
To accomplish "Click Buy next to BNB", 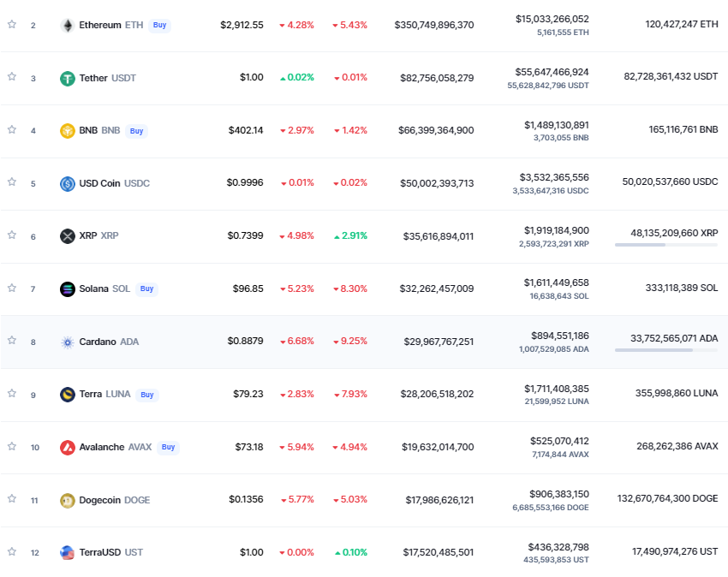I will coord(136,131).
